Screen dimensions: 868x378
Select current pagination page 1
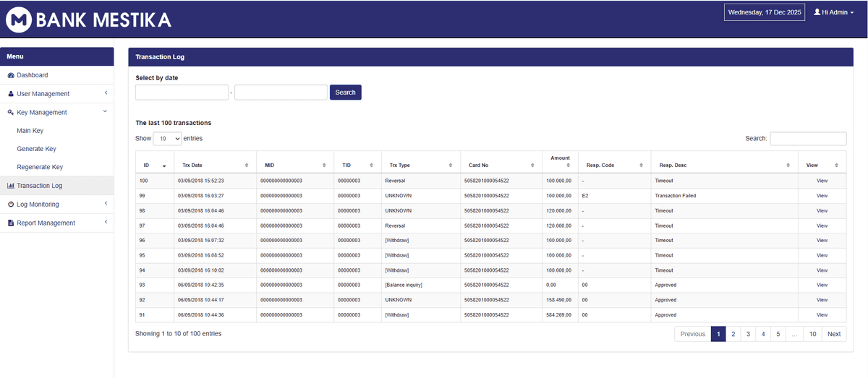pyautogui.click(x=718, y=334)
